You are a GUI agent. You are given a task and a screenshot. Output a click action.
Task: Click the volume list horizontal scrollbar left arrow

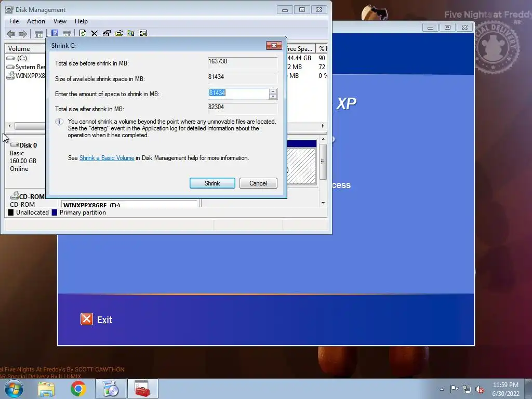pos(9,126)
